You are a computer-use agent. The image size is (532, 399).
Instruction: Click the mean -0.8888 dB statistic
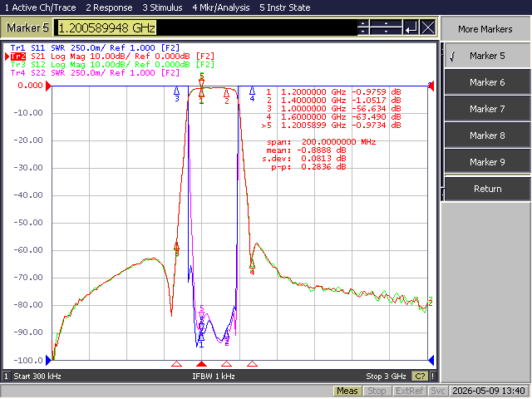click(x=307, y=150)
